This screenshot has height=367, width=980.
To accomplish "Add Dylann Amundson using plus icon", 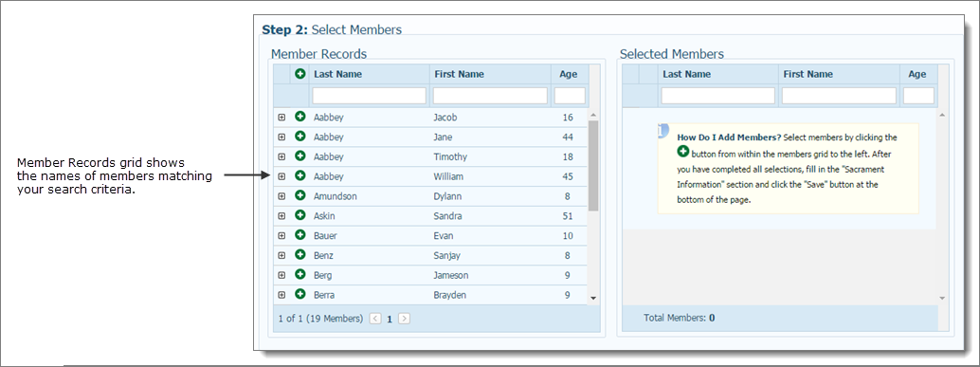I will tap(300, 195).
